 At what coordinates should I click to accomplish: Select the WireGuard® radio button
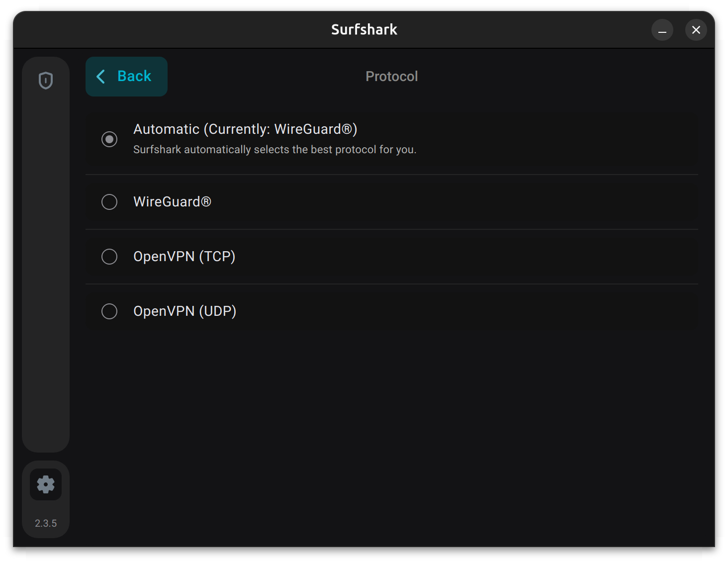109,202
